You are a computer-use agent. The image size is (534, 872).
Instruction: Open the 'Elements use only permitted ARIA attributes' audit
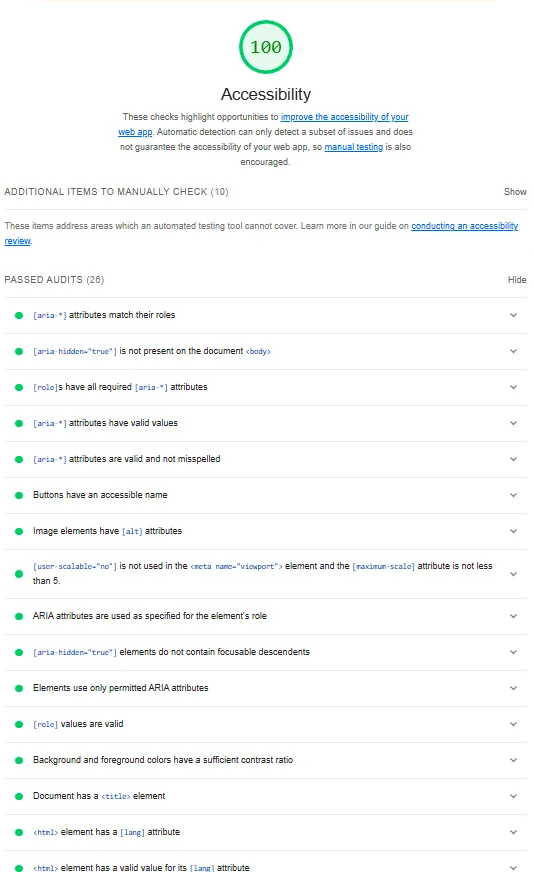266,688
